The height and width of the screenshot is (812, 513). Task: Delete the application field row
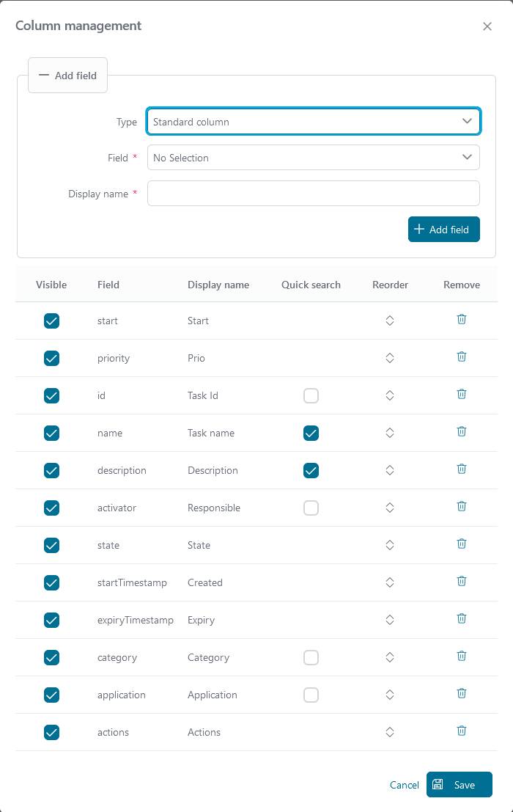pos(462,693)
